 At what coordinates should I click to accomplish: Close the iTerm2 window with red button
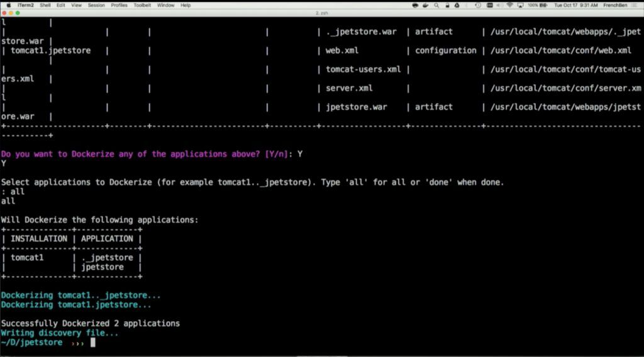tap(4, 13)
